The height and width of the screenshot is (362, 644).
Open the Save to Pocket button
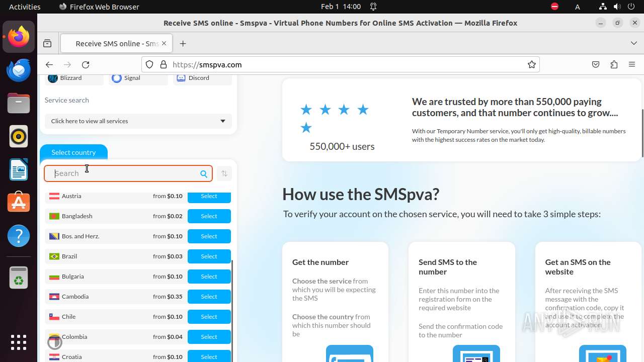tap(596, 64)
